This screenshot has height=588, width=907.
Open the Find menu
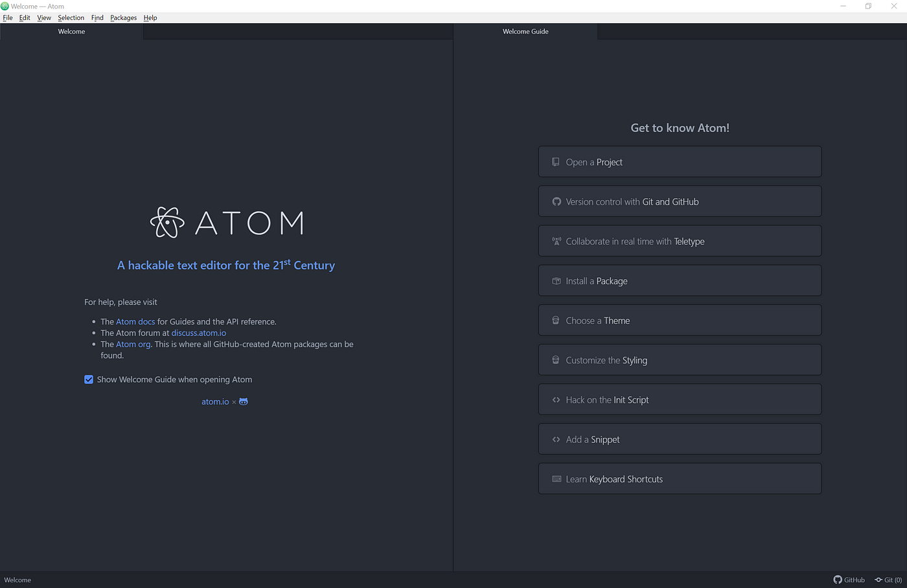97,17
